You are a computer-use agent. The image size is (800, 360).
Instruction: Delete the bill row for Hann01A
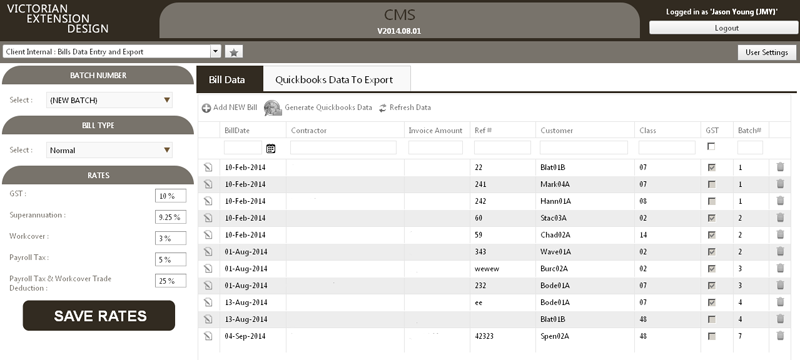click(780, 200)
